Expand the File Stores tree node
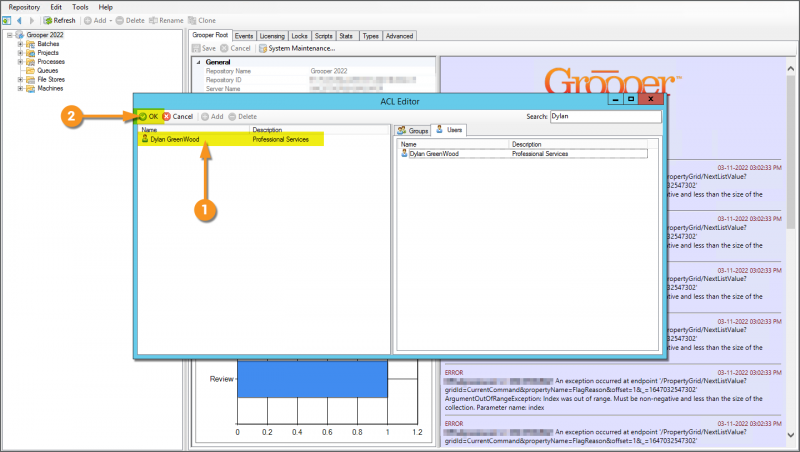Image resolution: width=800 pixels, height=452 pixels. coord(20,79)
